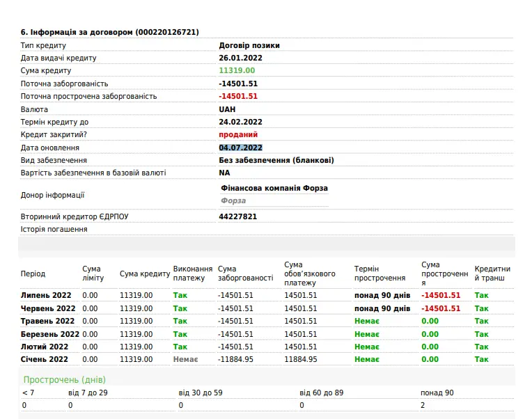Click the ЄДРПОУ code 44227821
Viewport: 532px width, 419px height.
238,216
